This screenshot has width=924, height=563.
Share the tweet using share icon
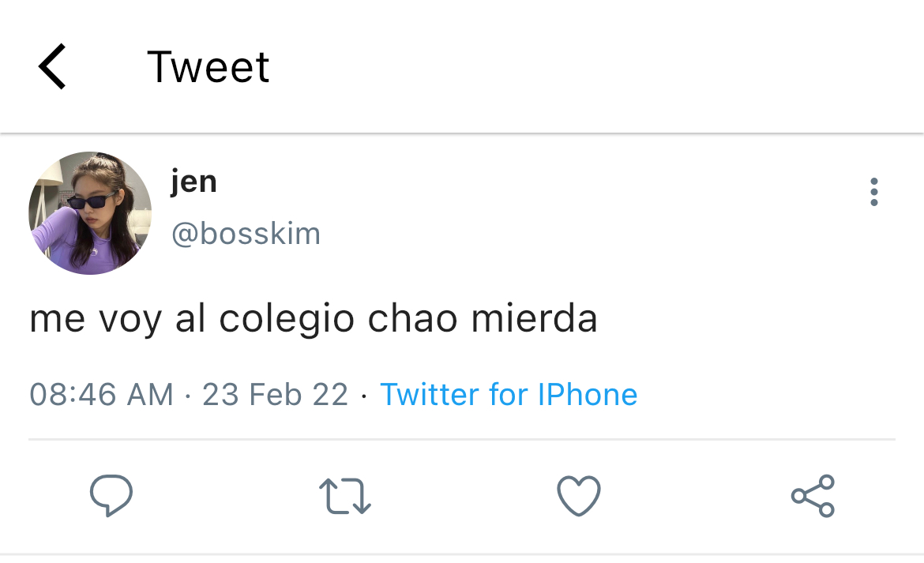point(813,496)
